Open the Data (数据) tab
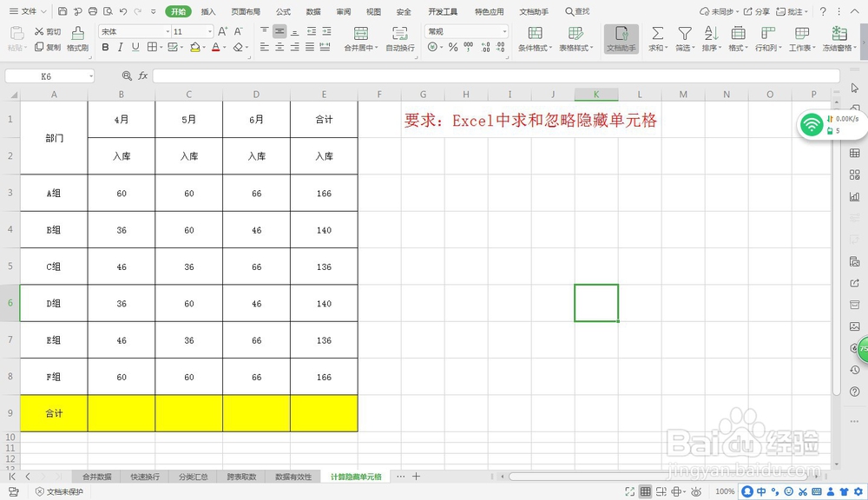The width and height of the screenshot is (868, 500). [x=313, y=11]
